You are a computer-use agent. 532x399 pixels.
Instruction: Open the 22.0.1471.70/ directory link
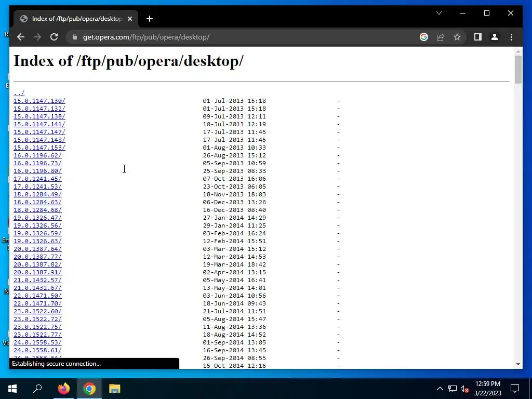click(37, 303)
